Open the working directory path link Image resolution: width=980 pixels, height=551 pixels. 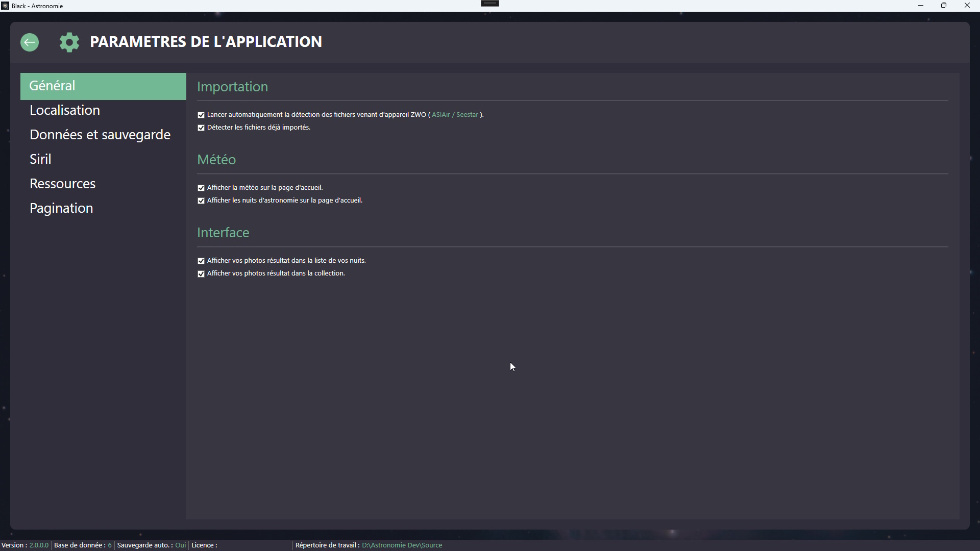[x=401, y=545]
